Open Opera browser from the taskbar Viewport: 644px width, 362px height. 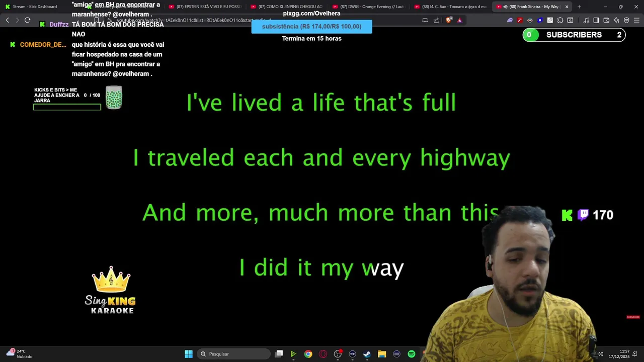(x=323, y=354)
